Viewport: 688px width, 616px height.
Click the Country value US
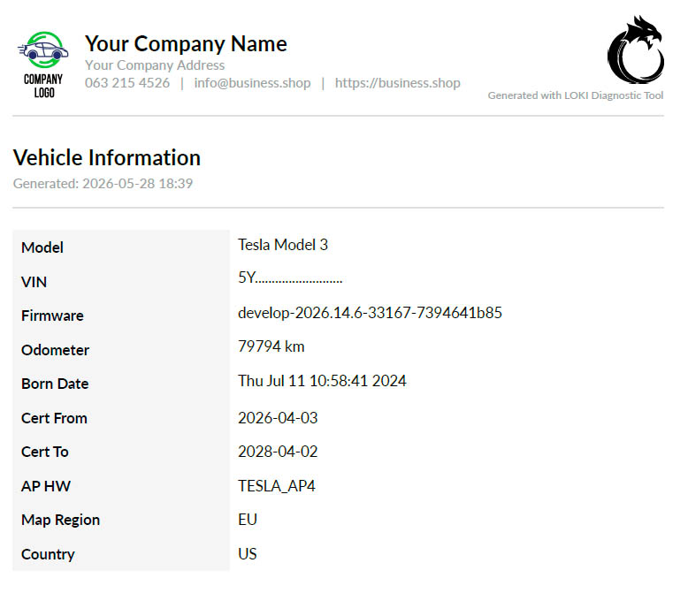coord(248,554)
